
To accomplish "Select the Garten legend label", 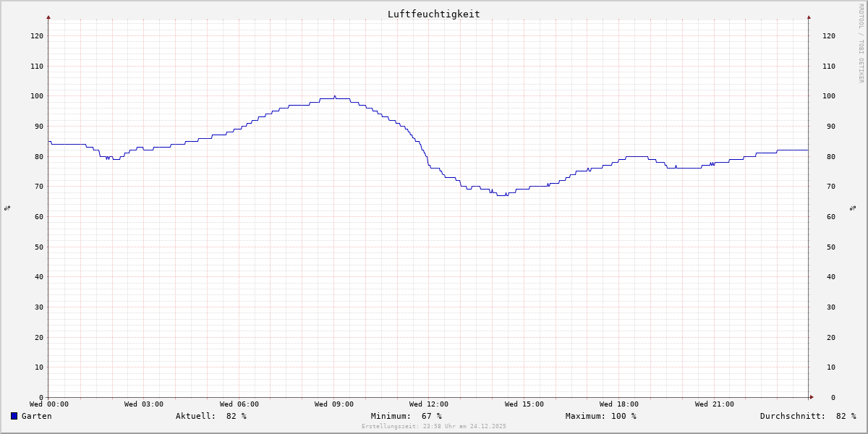I will pos(36,416).
